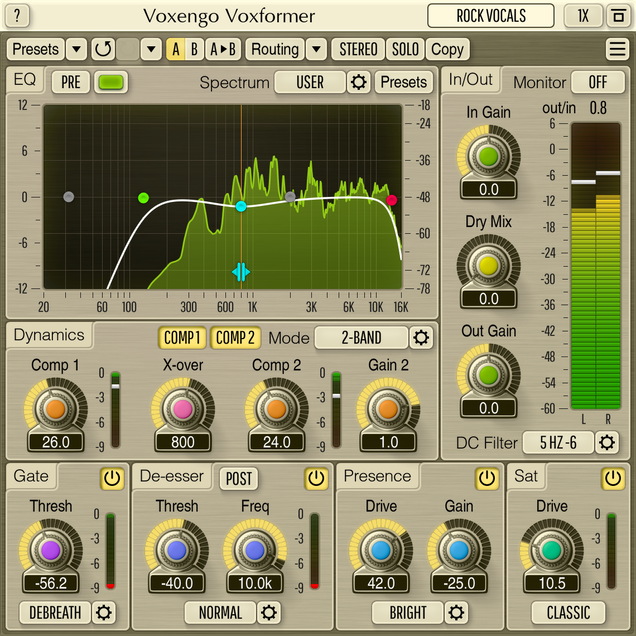
Task: Click the Out Gain knob
Action: (488, 375)
